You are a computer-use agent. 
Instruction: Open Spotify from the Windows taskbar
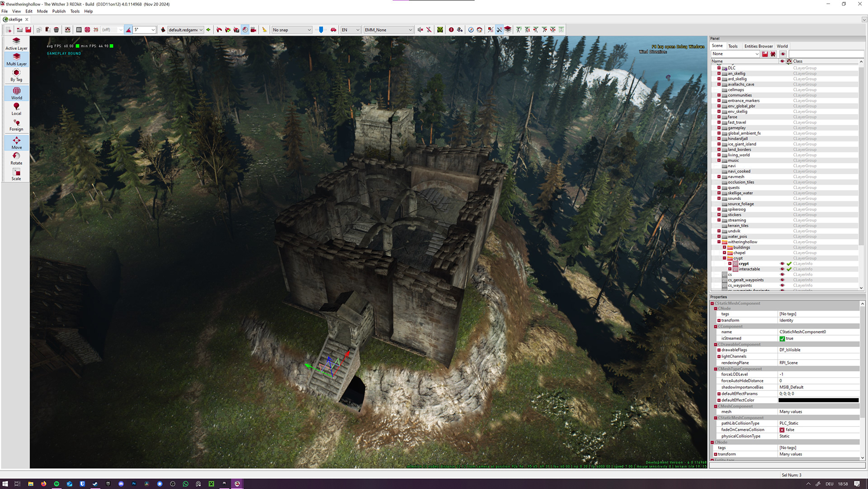tap(57, 484)
